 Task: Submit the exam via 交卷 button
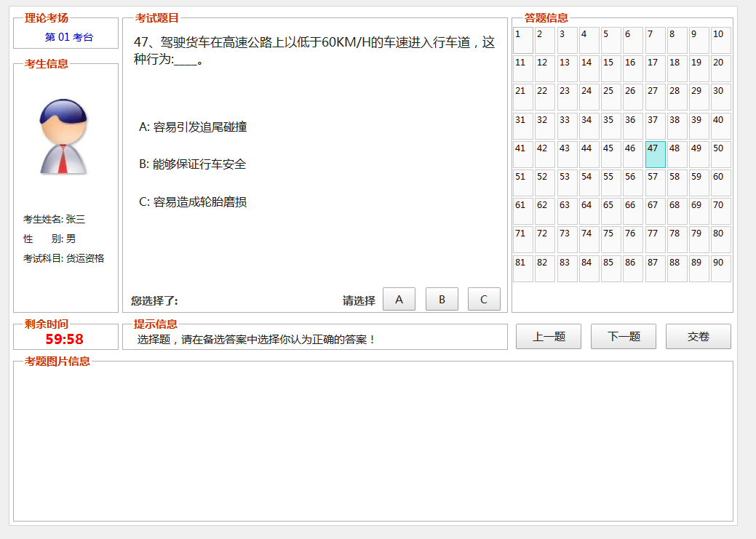698,336
